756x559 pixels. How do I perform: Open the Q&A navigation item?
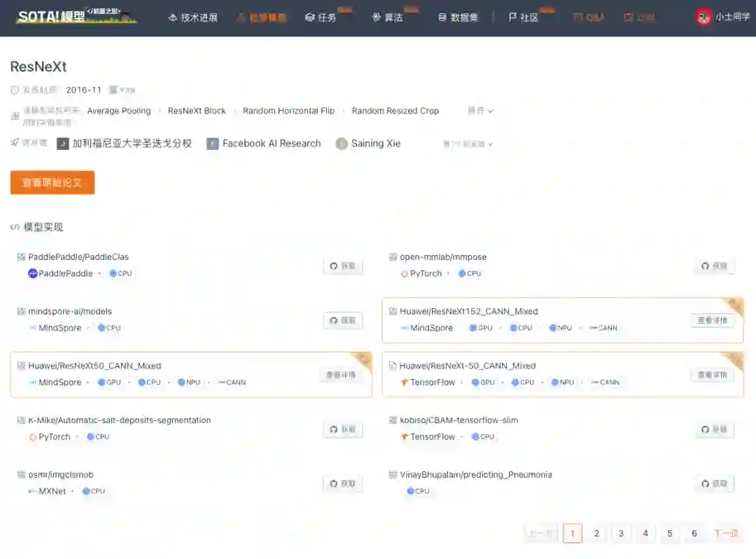click(x=589, y=18)
